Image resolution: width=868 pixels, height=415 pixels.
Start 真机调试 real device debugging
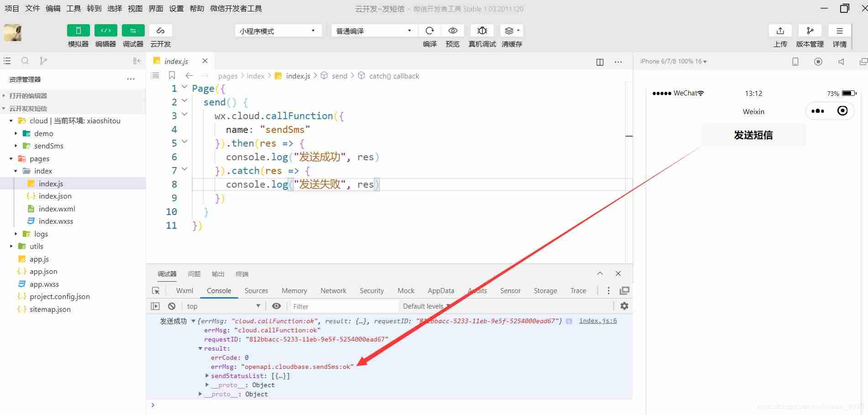coord(482,31)
